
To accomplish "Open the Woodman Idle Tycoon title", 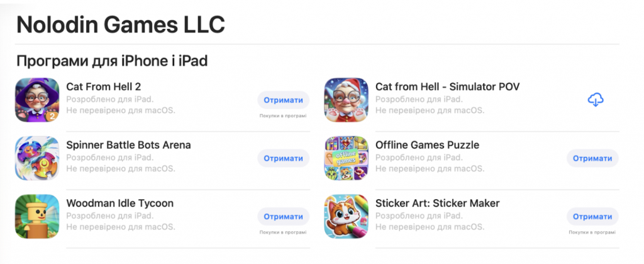I will pyautogui.click(x=120, y=203).
